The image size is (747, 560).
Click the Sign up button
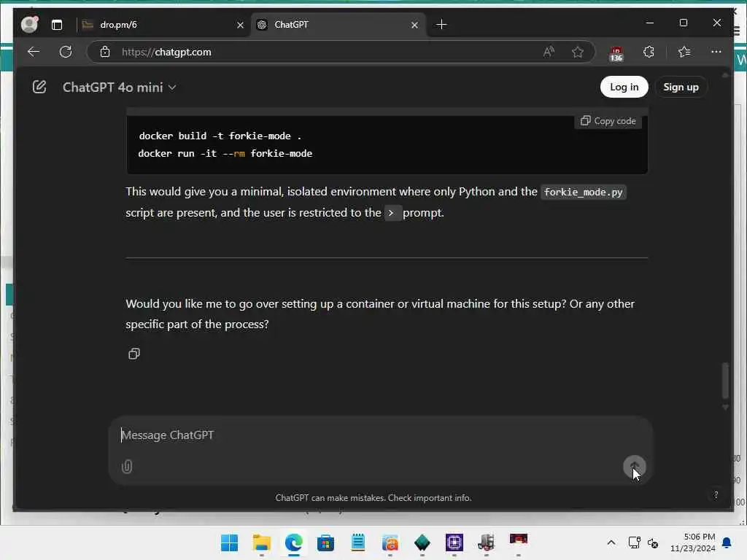tap(681, 87)
